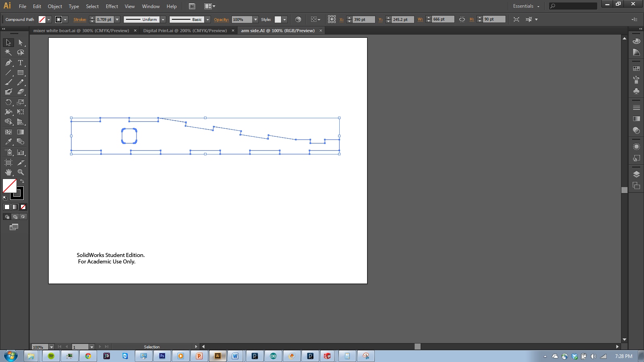Image resolution: width=644 pixels, height=362 pixels.
Task: Select the Paintbrush tool
Action: click(8, 82)
